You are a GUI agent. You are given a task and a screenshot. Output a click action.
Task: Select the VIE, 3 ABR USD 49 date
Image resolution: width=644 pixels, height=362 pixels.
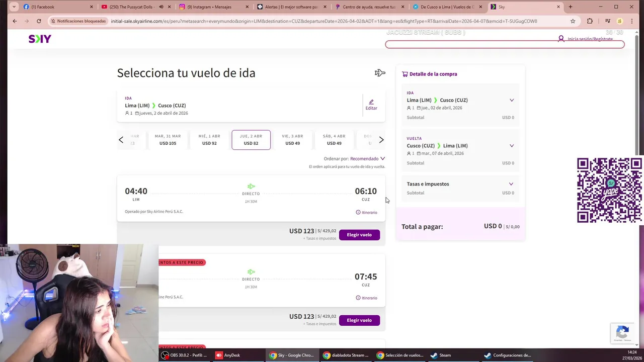click(x=292, y=140)
